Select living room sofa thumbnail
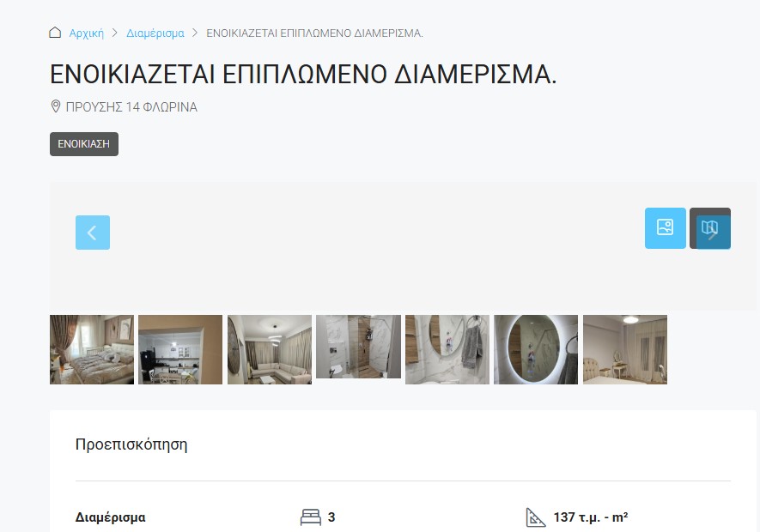Image resolution: width=760 pixels, height=532 pixels. coord(270,349)
